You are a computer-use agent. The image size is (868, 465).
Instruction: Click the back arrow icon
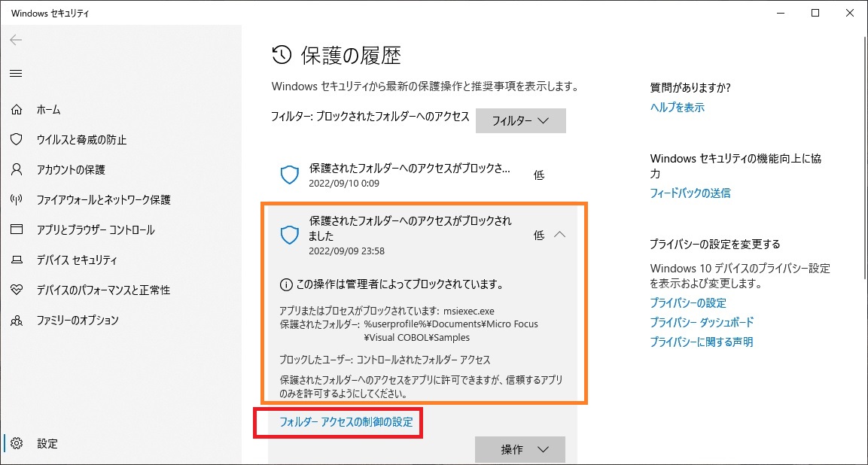click(x=16, y=40)
